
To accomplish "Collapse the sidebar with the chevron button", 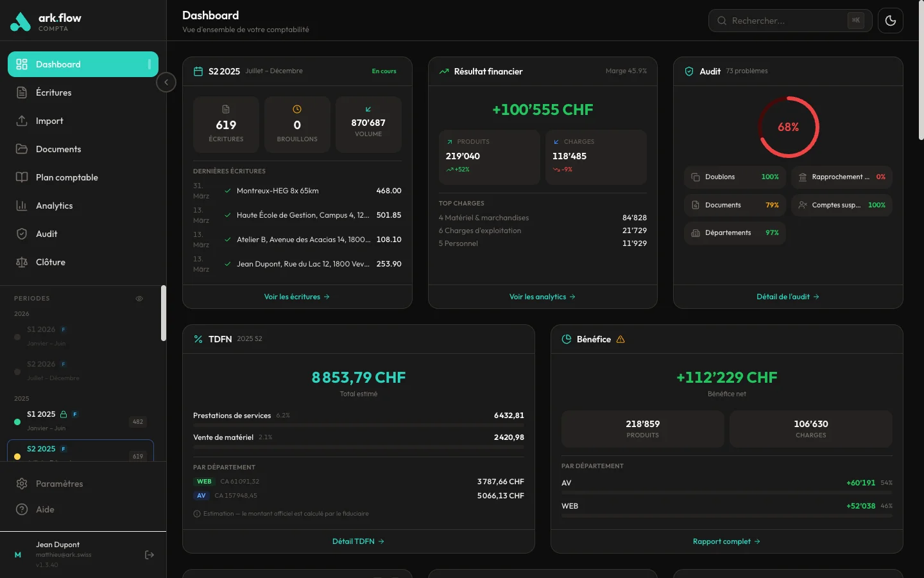I will [166, 82].
